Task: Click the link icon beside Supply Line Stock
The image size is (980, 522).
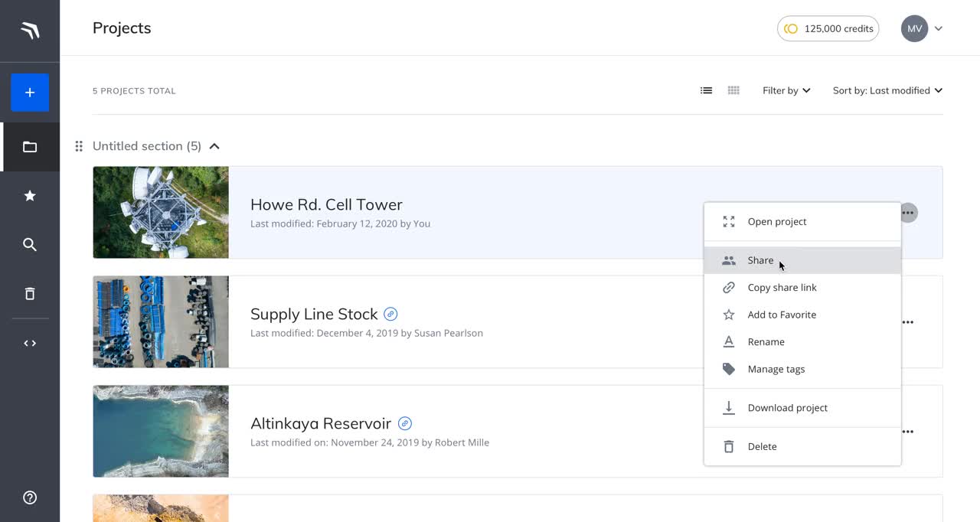Action: [x=390, y=314]
